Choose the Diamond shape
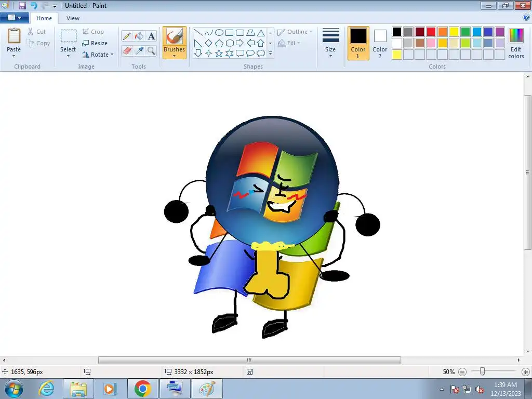This screenshot has height=399, width=532. pos(209,43)
